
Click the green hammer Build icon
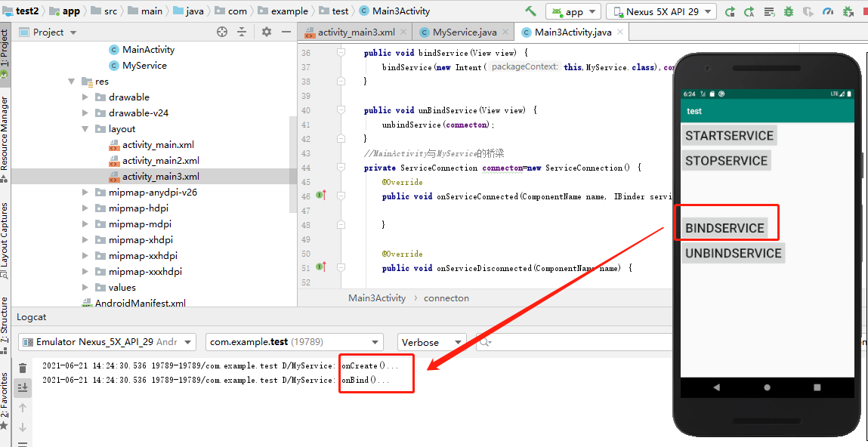(531, 11)
